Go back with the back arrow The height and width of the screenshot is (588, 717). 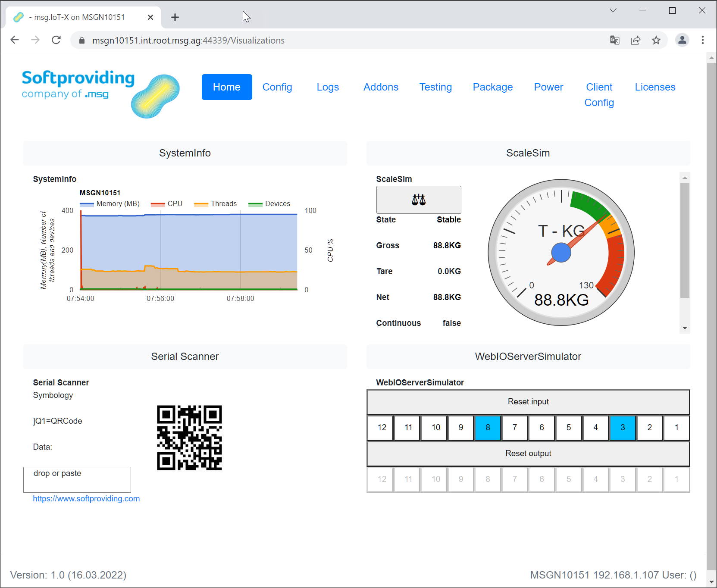point(15,40)
